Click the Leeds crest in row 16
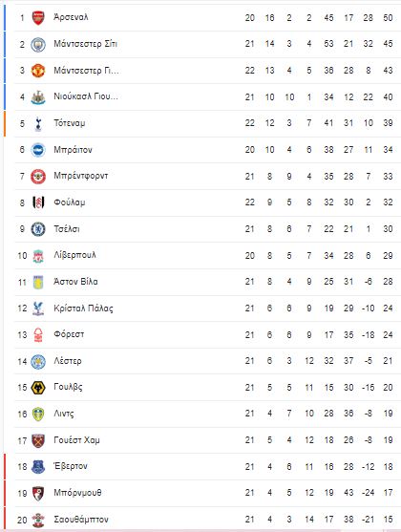This screenshot has width=401, height=532. click(38, 414)
